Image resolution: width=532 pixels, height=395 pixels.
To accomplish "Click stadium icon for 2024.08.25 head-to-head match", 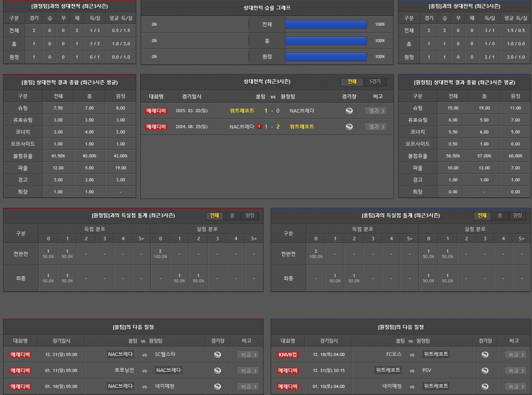I will [349, 127].
